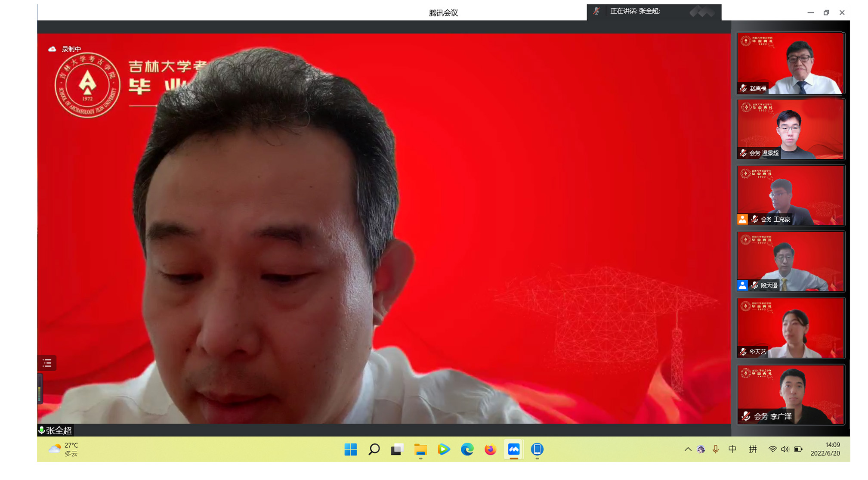Click the volume speaker tray icon
This screenshot has width=868, height=480.
[785, 449]
